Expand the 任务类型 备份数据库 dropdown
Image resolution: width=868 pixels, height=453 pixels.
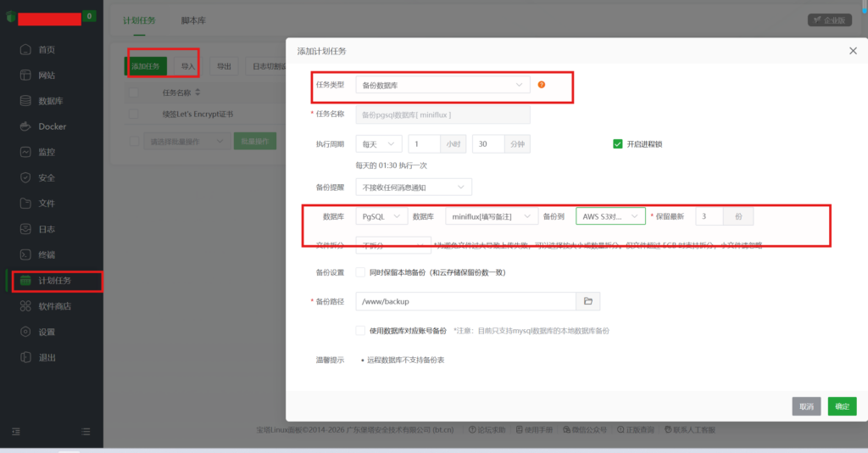442,85
